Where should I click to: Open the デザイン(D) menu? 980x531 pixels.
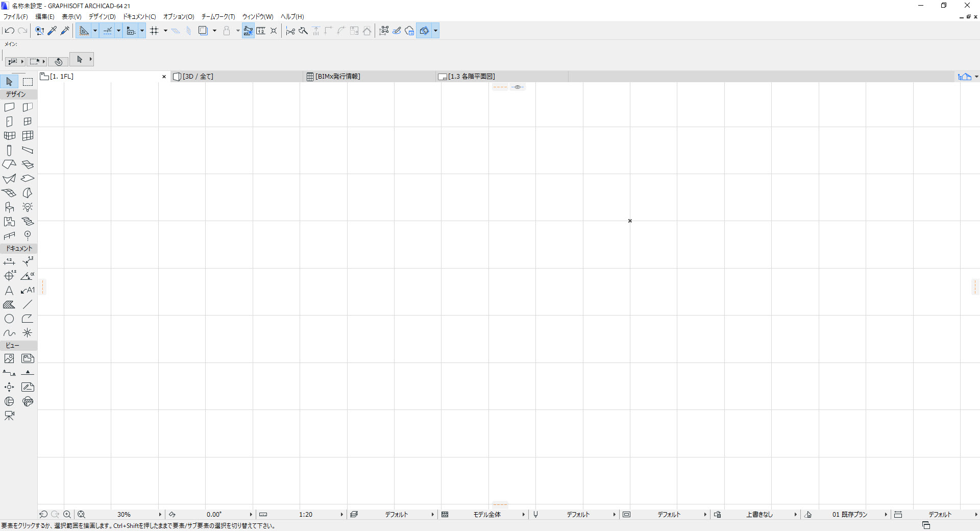pos(102,17)
